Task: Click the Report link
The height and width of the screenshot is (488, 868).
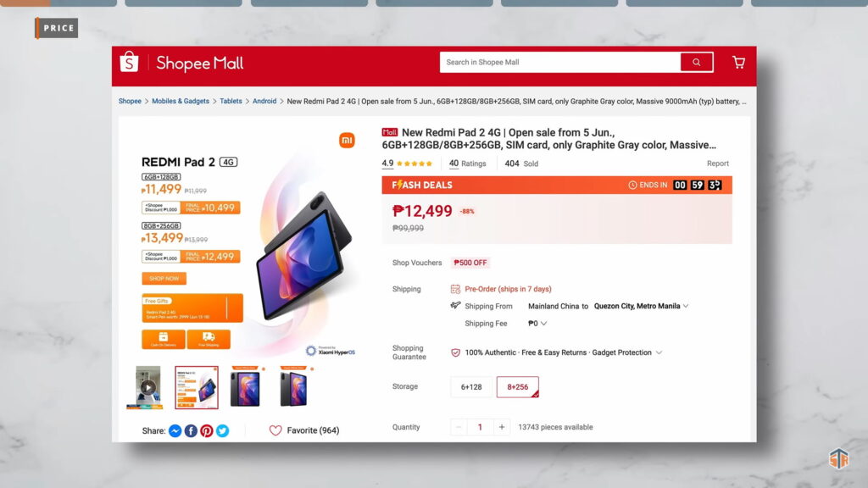Action: [x=717, y=164]
